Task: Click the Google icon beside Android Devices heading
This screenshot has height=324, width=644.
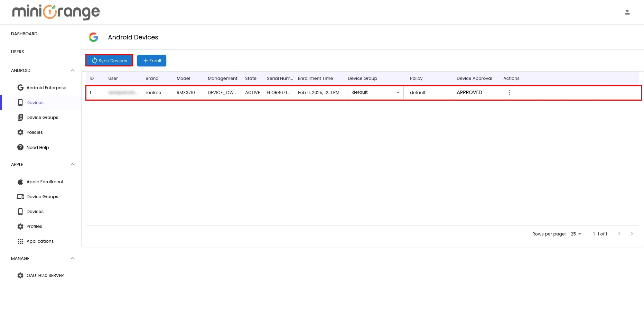Action: tap(93, 37)
